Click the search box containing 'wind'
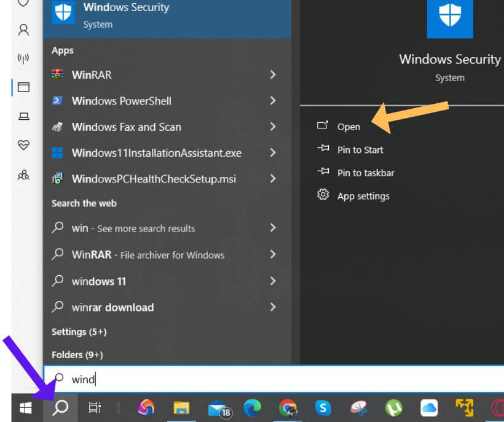 274,378
